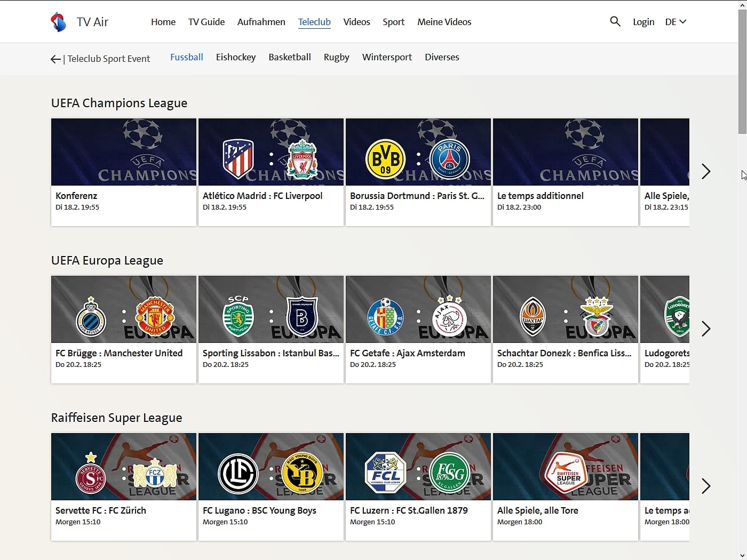
Task: Expand the DE language dropdown
Action: 675,21
